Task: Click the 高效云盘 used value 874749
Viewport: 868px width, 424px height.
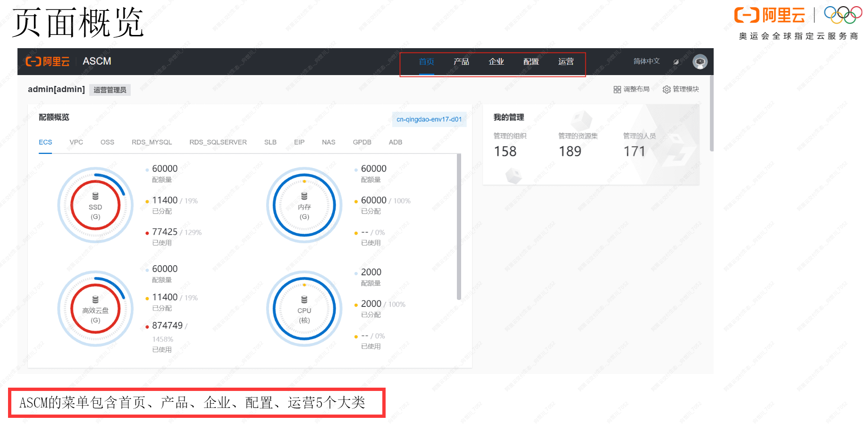Action: (x=167, y=325)
